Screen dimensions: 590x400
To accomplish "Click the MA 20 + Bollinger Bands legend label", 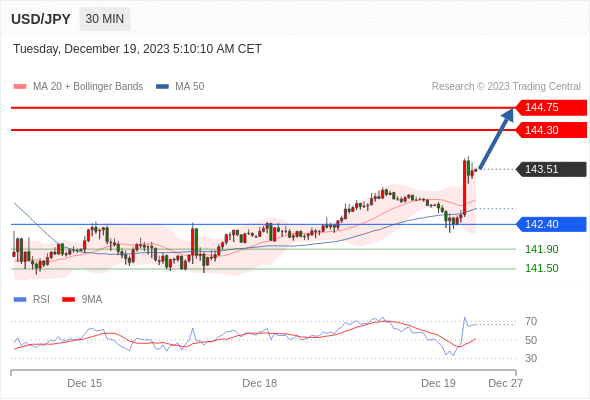I will tap(88, 87).
